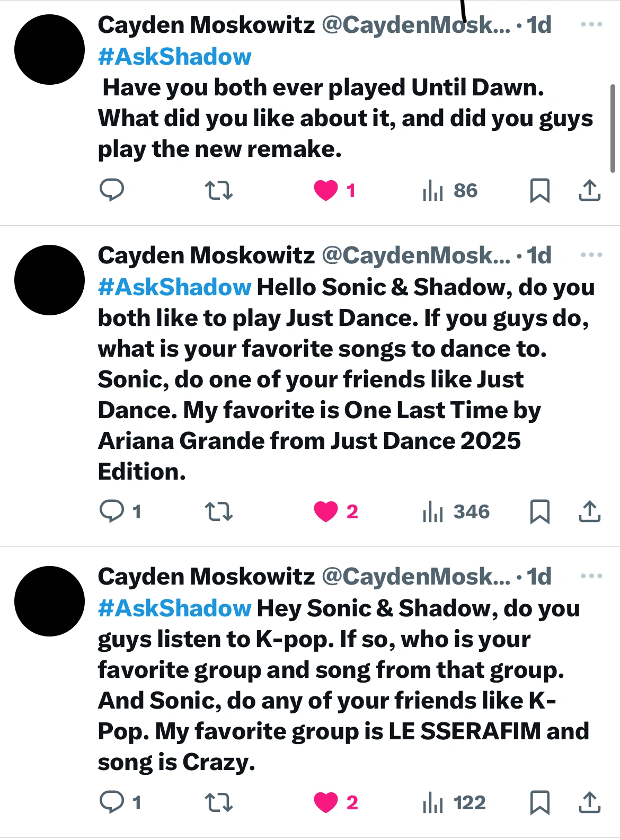Open the more options menu on the Until Dawn tweet
Image resolution: width=620 pixels, height=840 pixels.
pyautogui.click(x=590, y=24)
